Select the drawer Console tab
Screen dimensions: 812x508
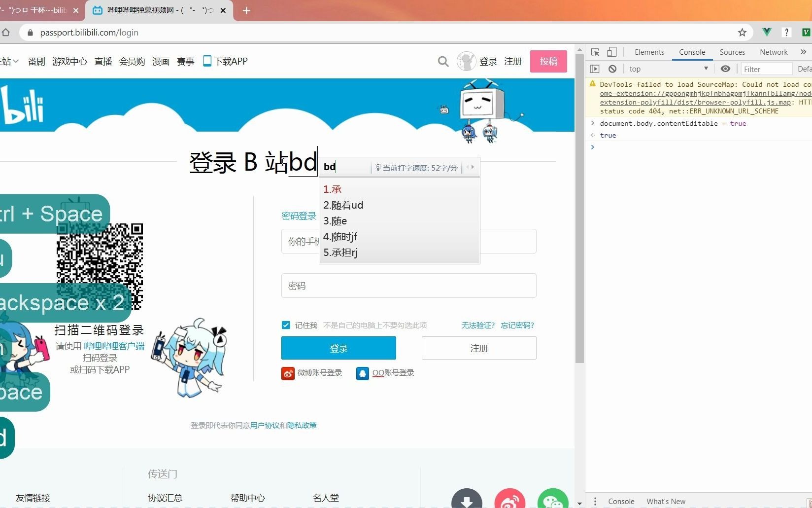(x=621, y=501)
